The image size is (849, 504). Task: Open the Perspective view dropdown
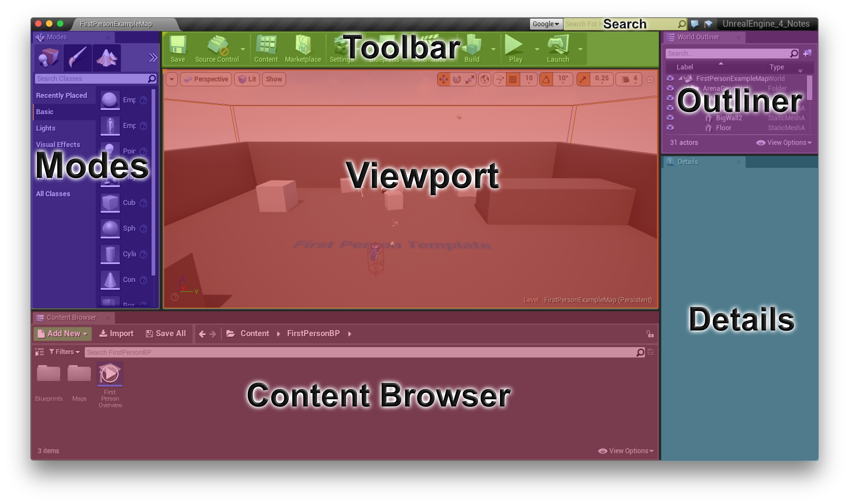coord(206,79)
